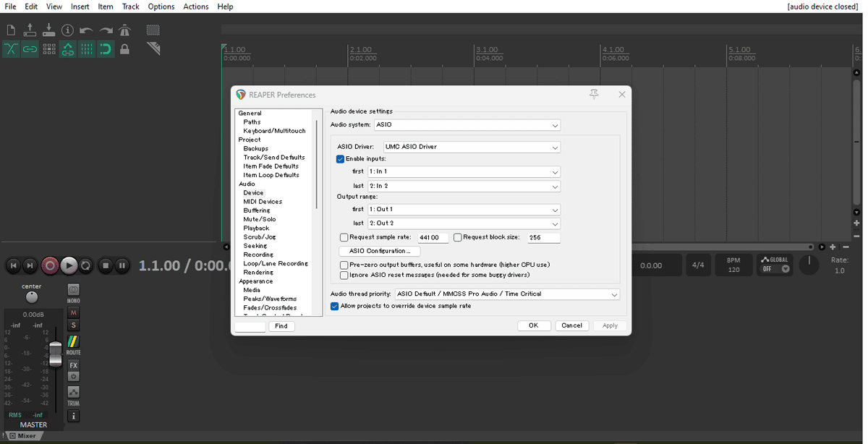
Task: Mute the master track
Action: (73, 313)
